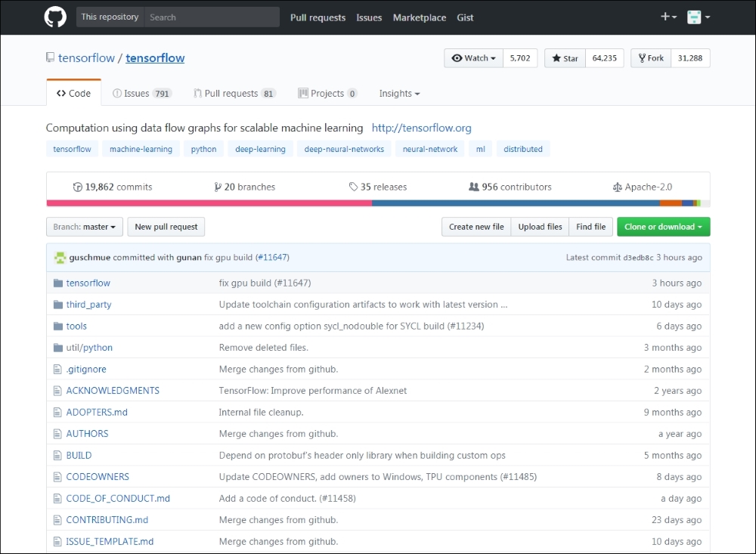Click the ISSUE_TEMPLATE.md file icon

[x=57, y=541]
